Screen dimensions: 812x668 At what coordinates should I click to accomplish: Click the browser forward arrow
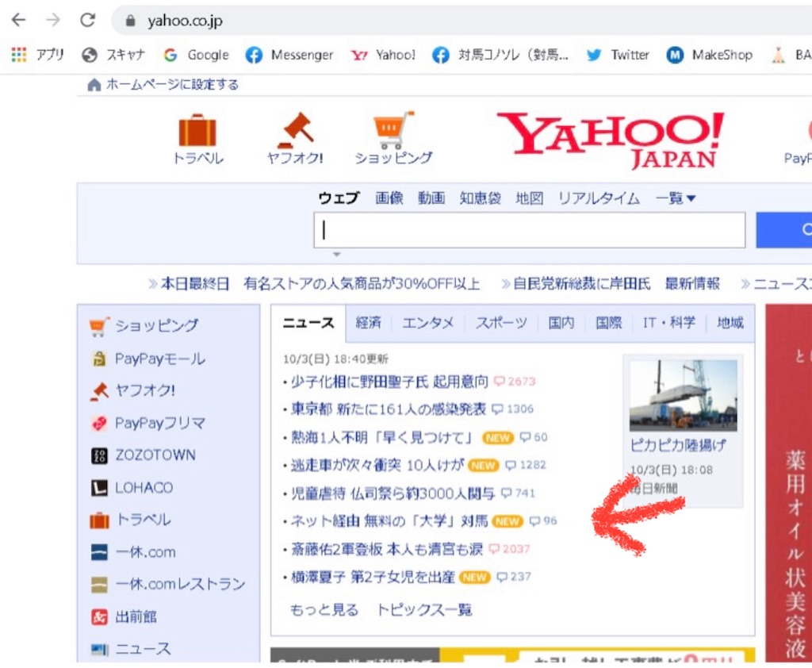pos(53,20)
